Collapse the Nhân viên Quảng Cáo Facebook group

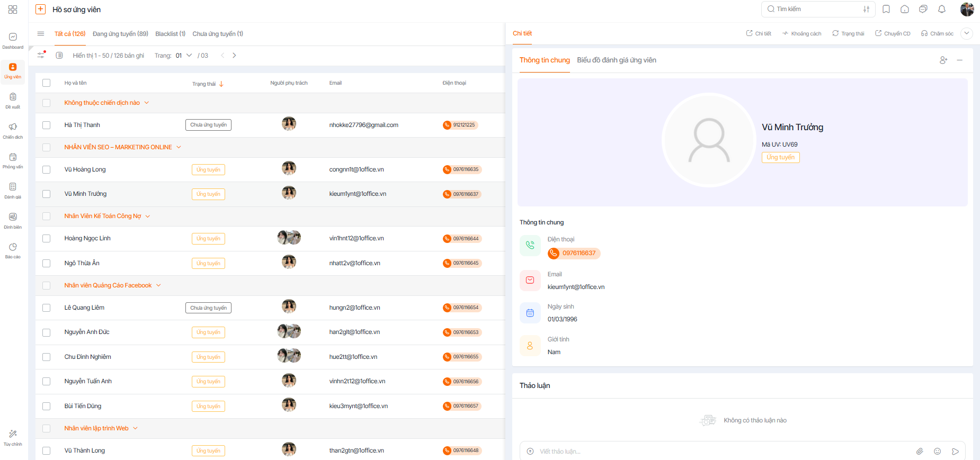pos(158,285)
